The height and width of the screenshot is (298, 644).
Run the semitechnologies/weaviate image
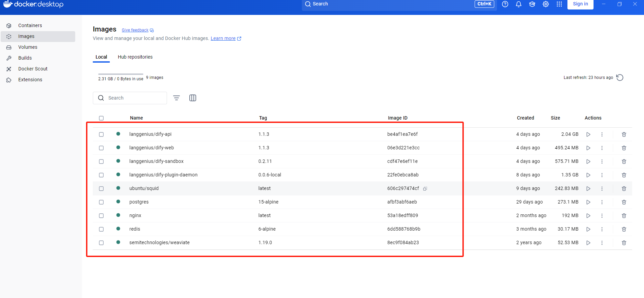click(588, 243)
